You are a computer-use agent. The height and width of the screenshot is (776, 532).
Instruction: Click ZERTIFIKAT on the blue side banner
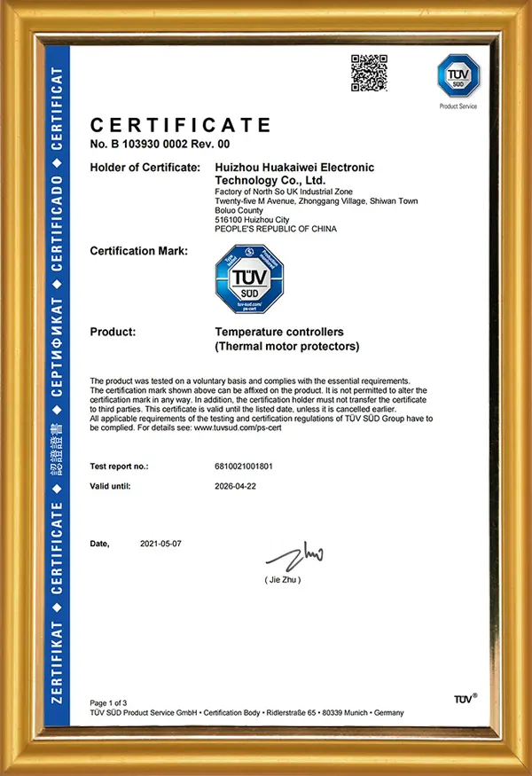click(58, 662)
